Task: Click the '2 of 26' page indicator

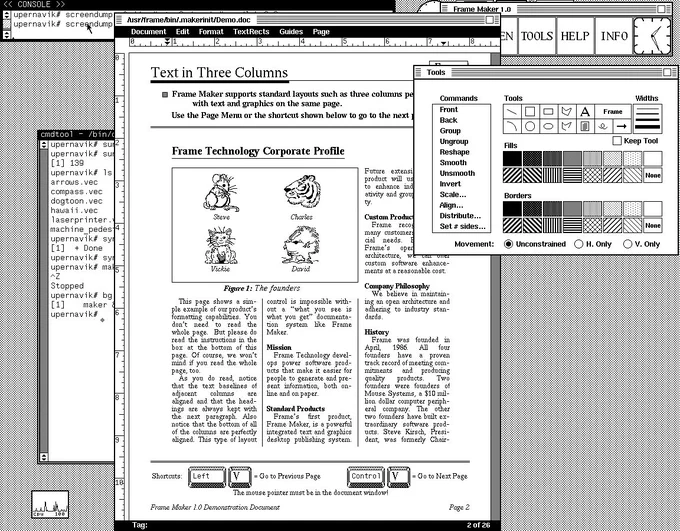Action: coord(478,525)
